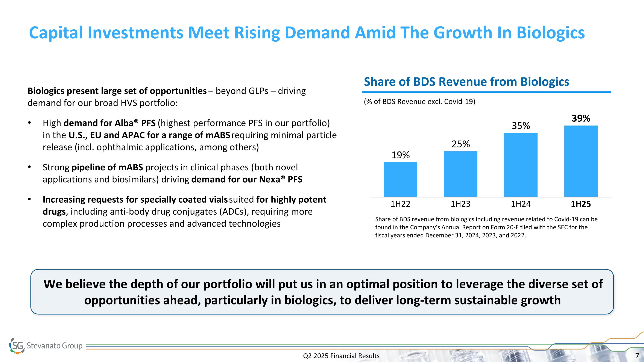
Task: Click the 1H24 chart bar
Action: coord(521,165)
